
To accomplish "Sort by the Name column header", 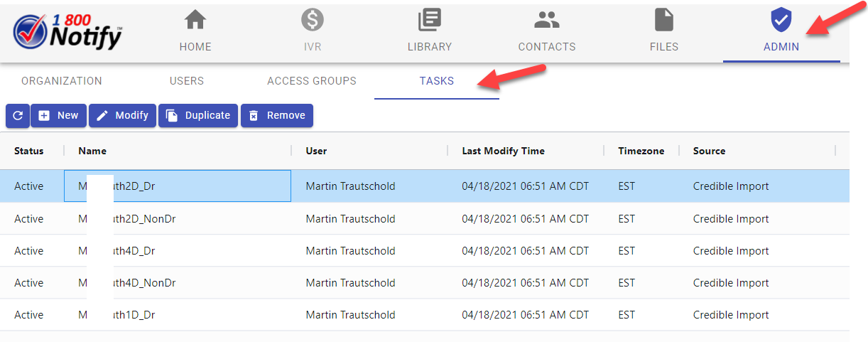I will click(x=92, y=151).
